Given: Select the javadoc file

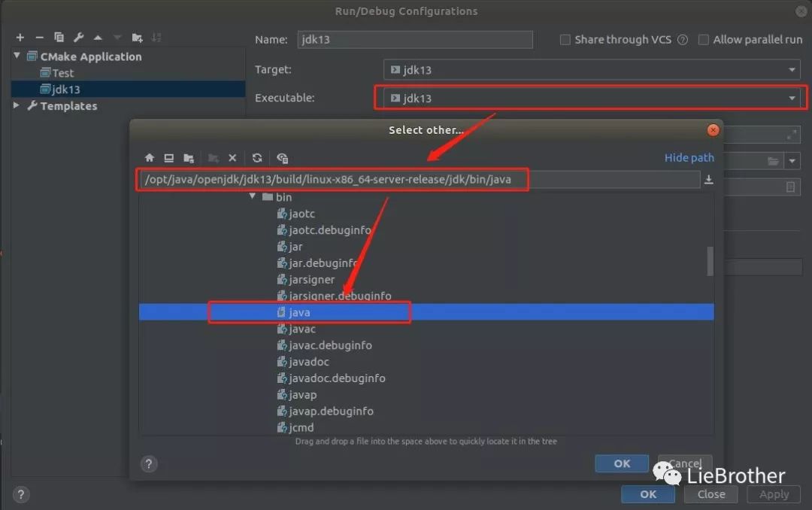Looking at the screenshot, I should coord(303,362).
